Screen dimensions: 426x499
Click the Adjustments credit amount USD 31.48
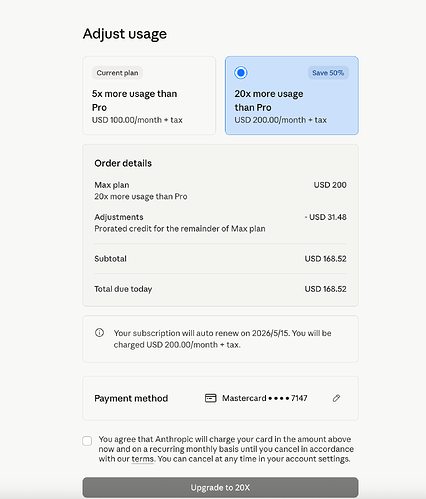pos(325,217)
